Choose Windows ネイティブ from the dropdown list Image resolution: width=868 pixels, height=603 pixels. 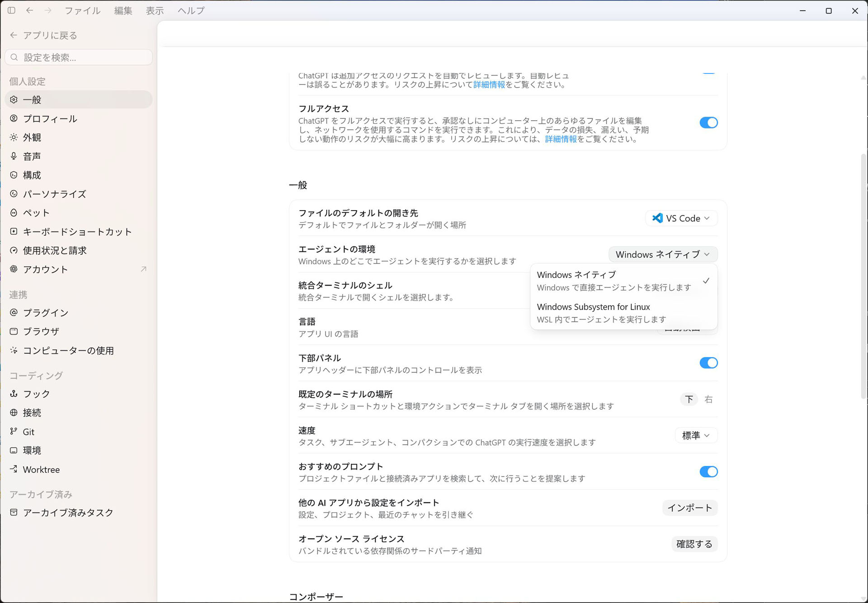click(623, 281)
